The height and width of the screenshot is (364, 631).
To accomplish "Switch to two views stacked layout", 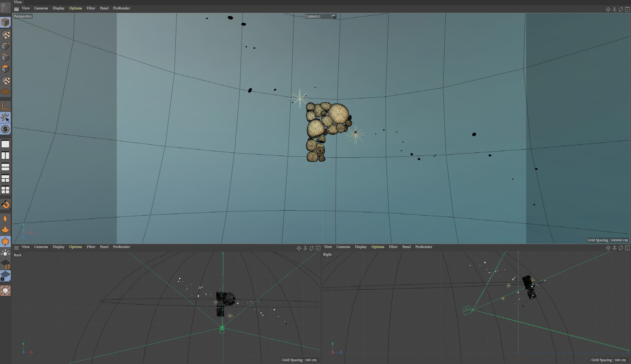I will 5,167.
